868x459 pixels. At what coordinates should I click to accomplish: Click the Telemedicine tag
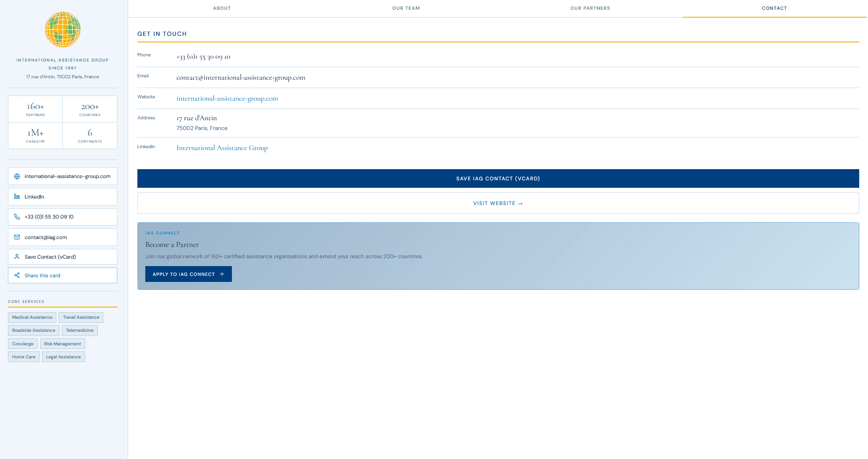[x=80, y=330]
